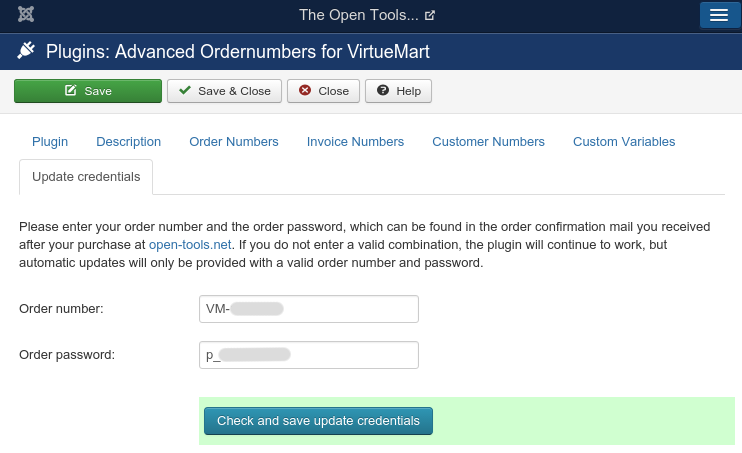Click the plugin plug icon in header
Viewport: 742px width, 453px height.
pos(27,51)
